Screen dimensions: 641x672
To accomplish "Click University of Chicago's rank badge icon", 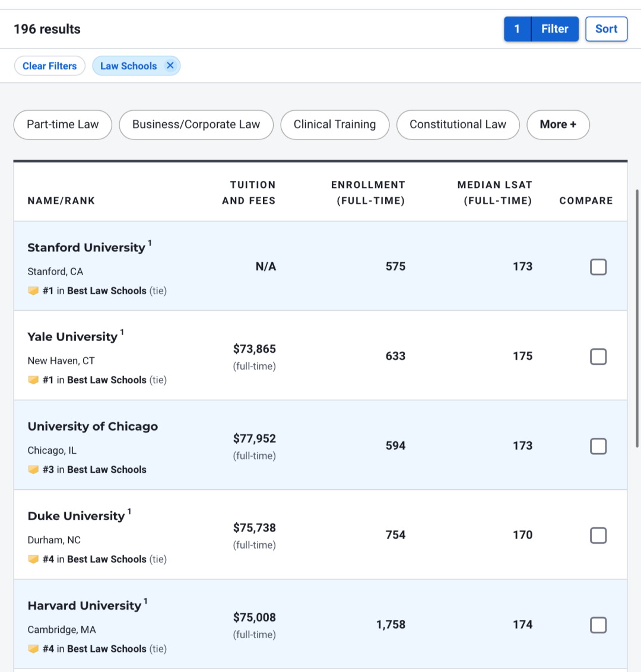I will pyautogui.click(x=33, y=470).
